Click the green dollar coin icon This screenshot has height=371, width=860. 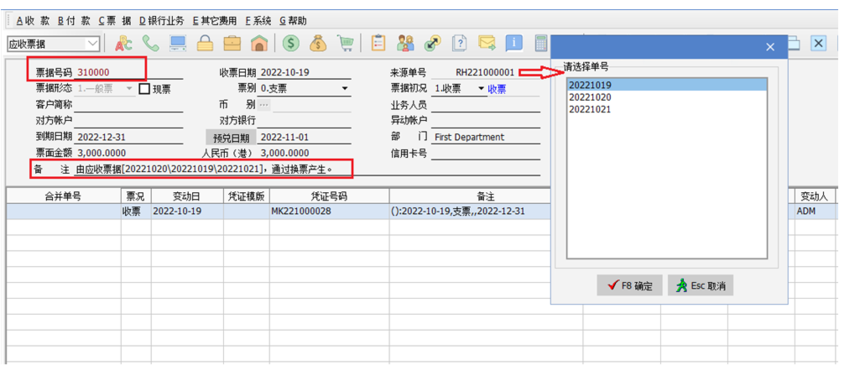pos(291,43)
